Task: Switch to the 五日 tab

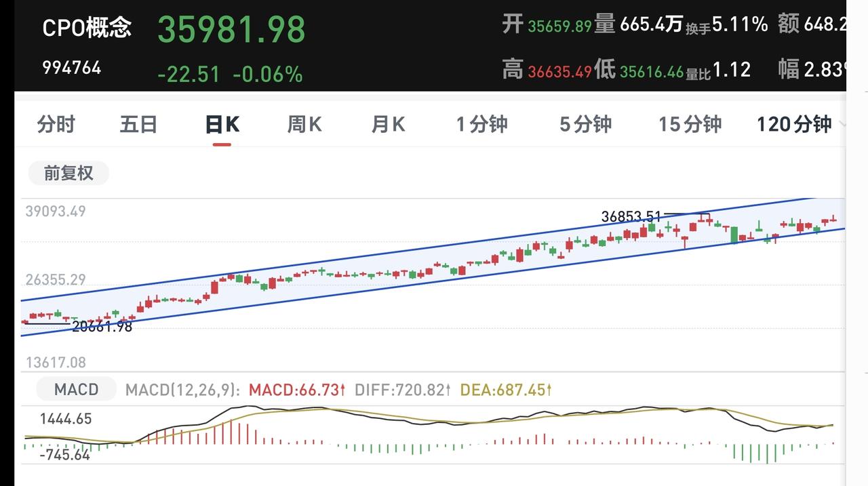Action: click(x=139, y=125)
